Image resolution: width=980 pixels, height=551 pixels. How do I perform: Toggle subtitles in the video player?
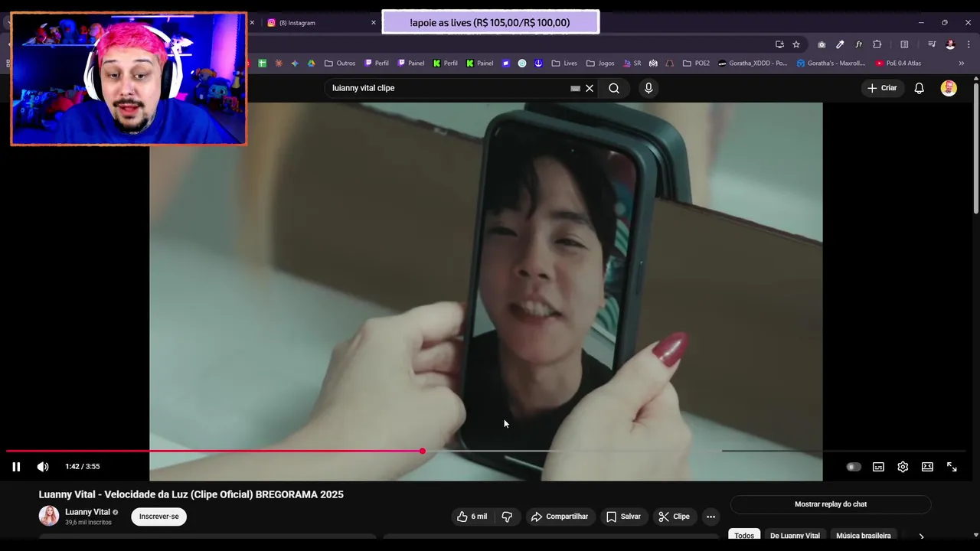pos(878,467)
